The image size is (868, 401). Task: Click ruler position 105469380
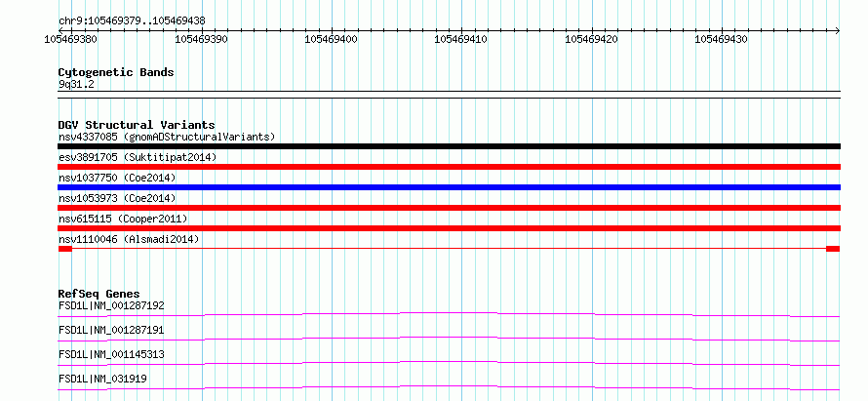click(x=71, y=39)
